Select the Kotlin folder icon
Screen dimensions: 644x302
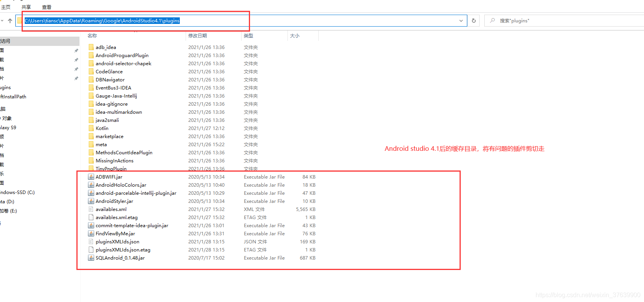(x=91, y=128)
